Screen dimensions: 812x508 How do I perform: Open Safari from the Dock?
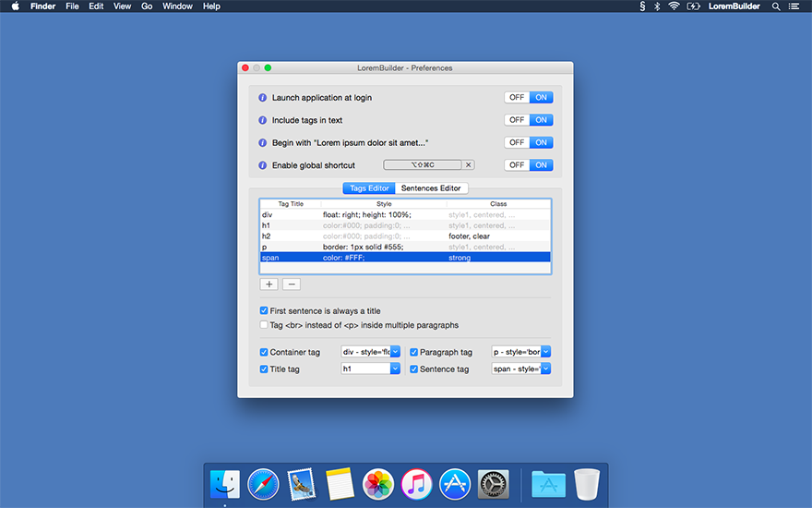(x=263, y=484)
